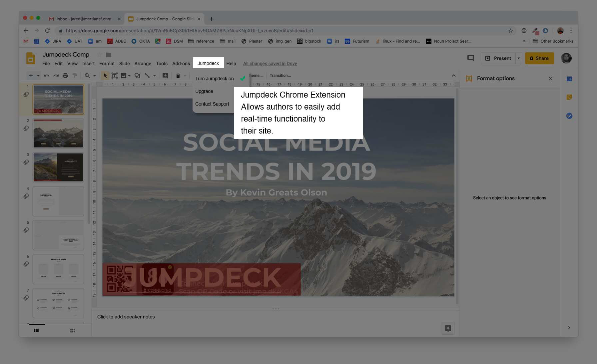Viewport: 597px width, 364px height.
Task: Close the Format options panel
Action: click(551, 79)
